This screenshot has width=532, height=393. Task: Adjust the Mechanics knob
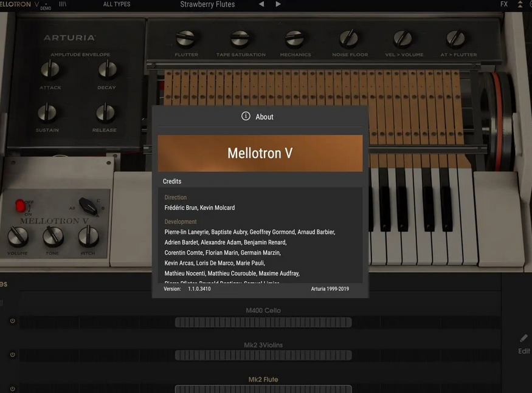point(295,39)
